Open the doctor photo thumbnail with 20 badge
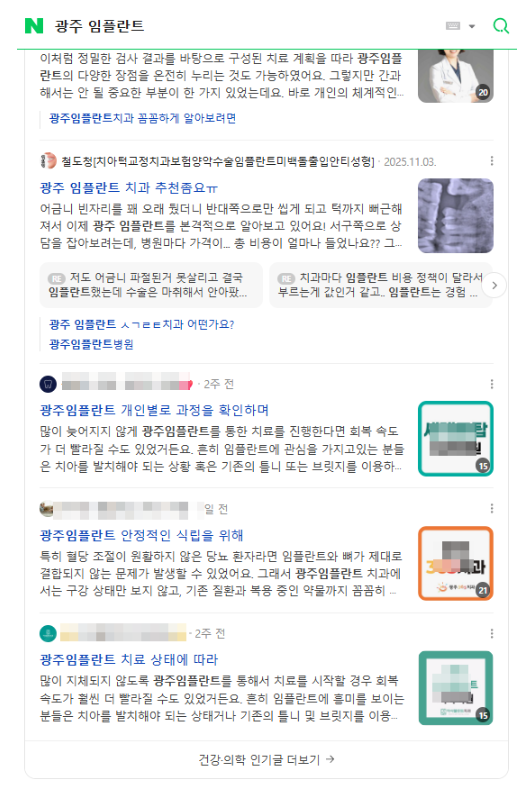523x790 pixels. tap(455, 76)
